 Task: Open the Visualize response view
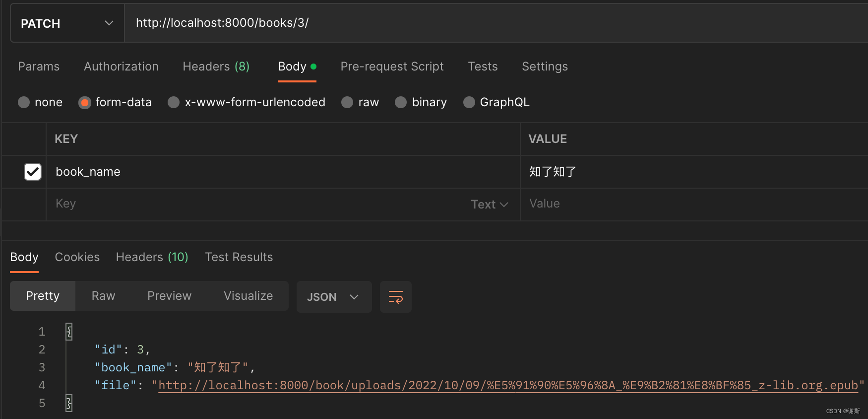[x=248, y=296]
